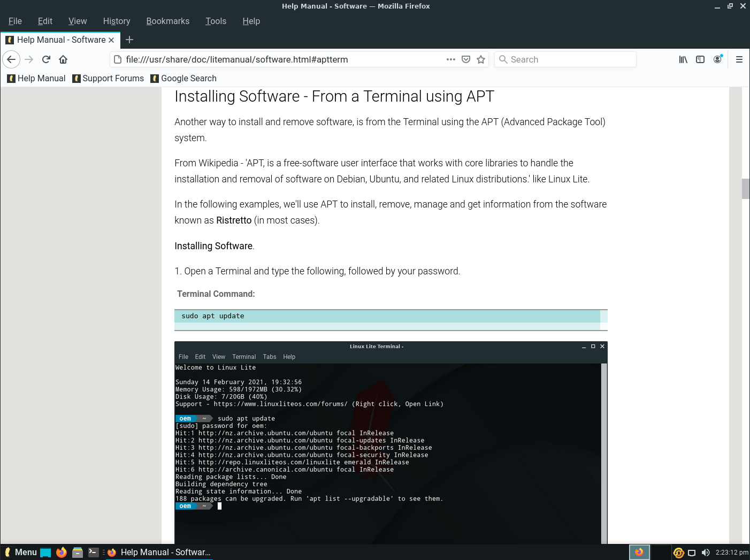
Task: Visit the Google Search bookmark
Action: [x=183, y=78]
